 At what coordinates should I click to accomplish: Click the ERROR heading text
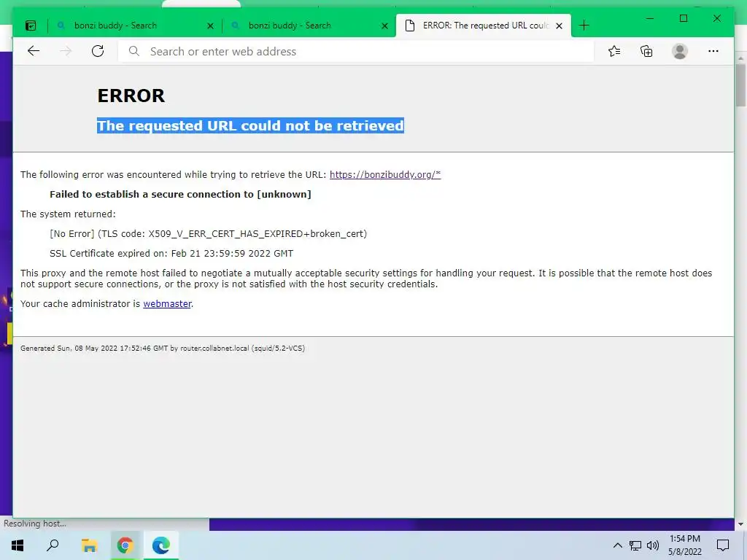point(131,96)
